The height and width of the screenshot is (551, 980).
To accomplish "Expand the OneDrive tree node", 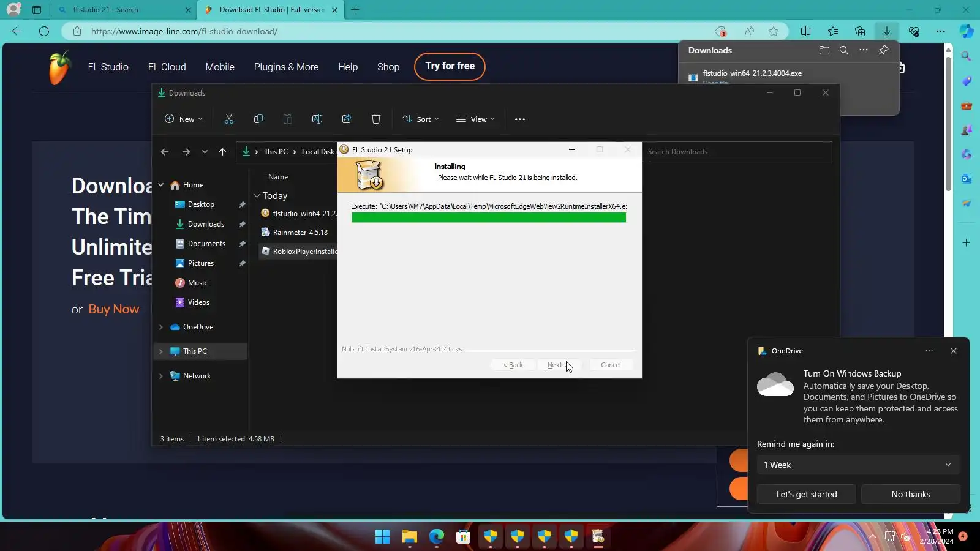I will pyautogui.click(x=161, y=327).
